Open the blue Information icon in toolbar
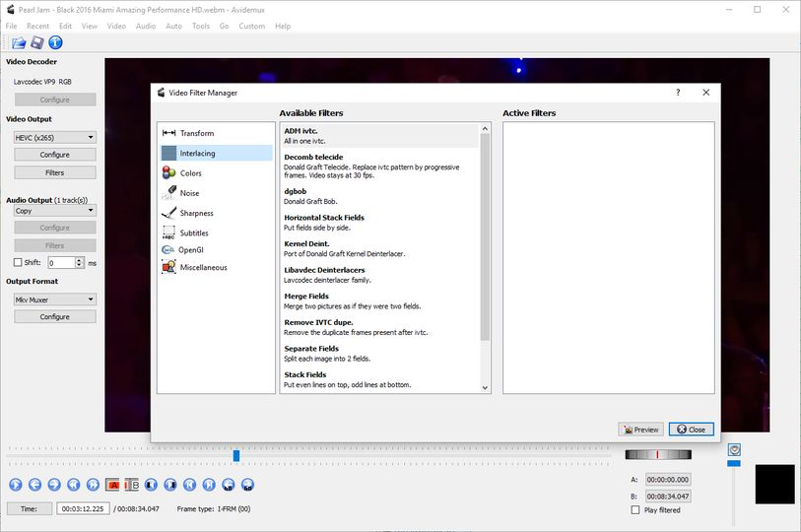Image resolution: width=801 pixels, height=532 pixels. (55, 43)
